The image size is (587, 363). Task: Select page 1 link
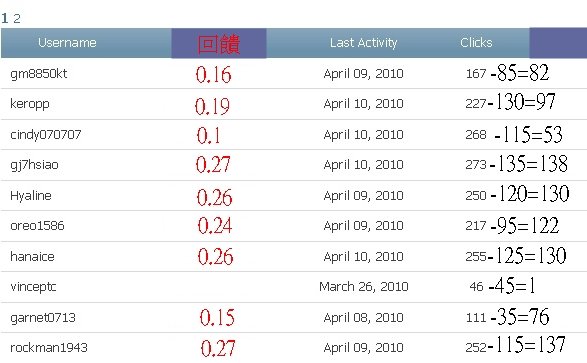4,18
